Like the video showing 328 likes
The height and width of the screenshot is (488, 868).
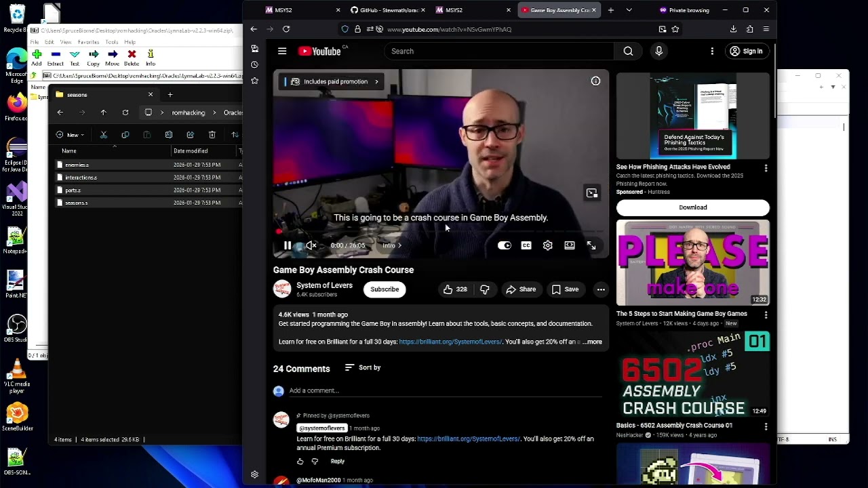455,289
